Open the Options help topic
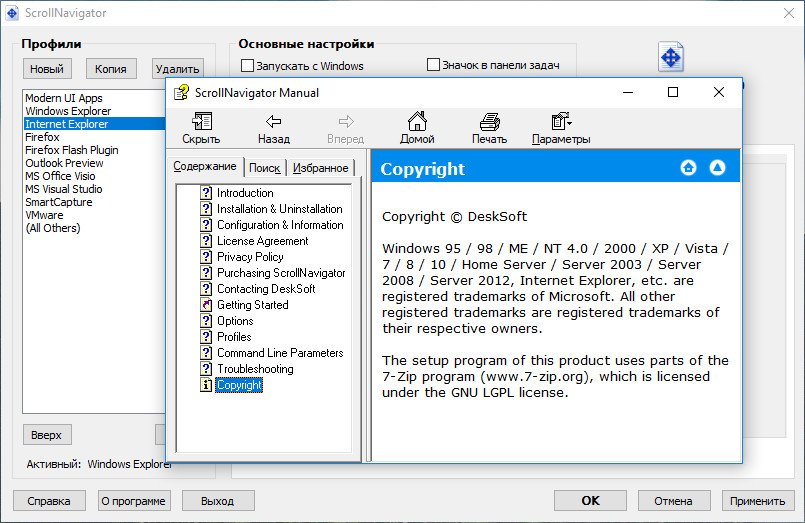This screenshot has height=523, width=805. point(235,321)
